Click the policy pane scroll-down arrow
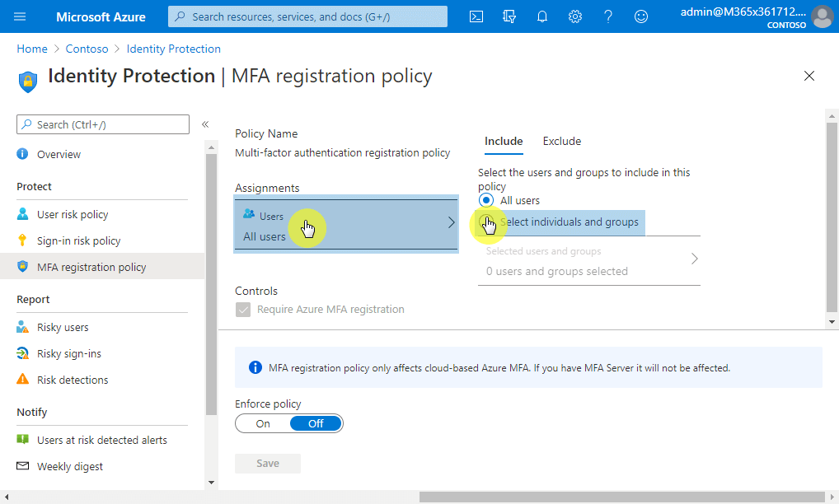839x504 pixels. [832, 322]
